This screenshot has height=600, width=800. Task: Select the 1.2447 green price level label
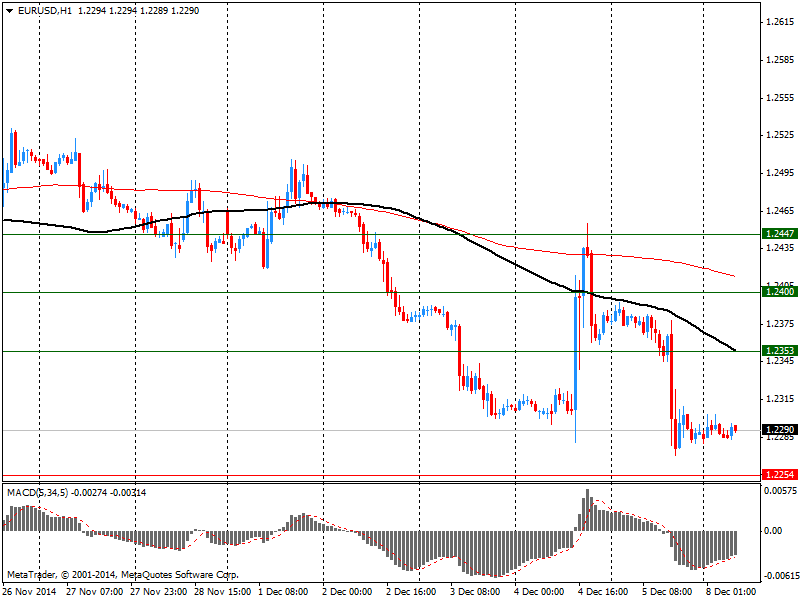780,234
